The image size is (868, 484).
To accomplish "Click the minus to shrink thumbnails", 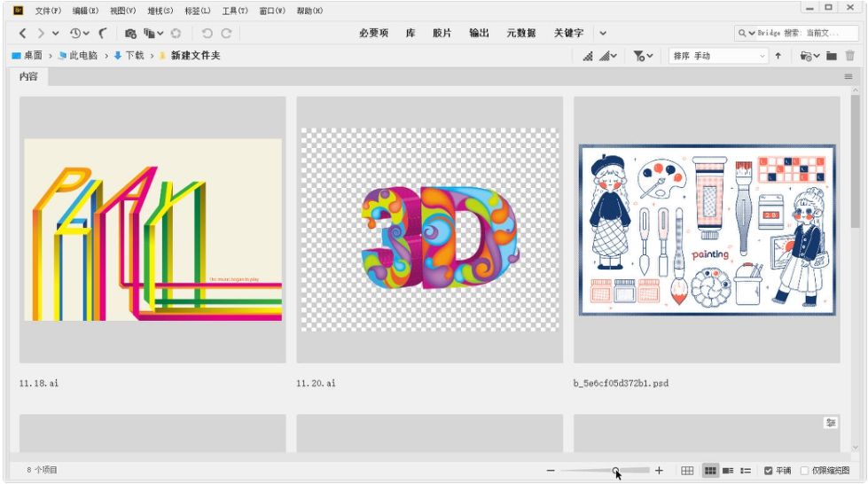I will pos(551,471).
